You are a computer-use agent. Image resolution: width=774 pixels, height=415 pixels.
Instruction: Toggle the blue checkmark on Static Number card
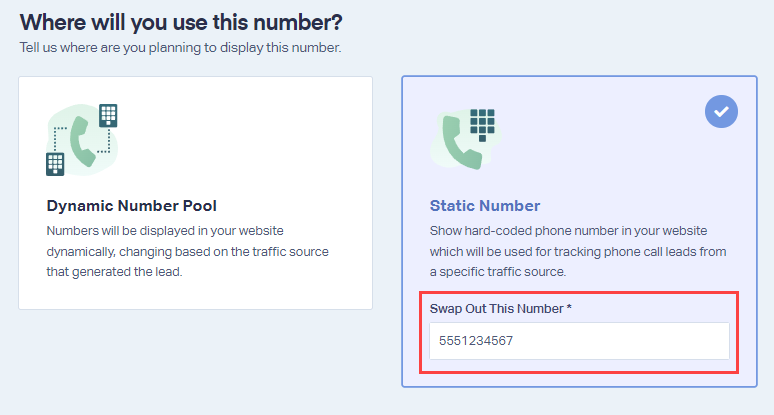coord(721,112)
